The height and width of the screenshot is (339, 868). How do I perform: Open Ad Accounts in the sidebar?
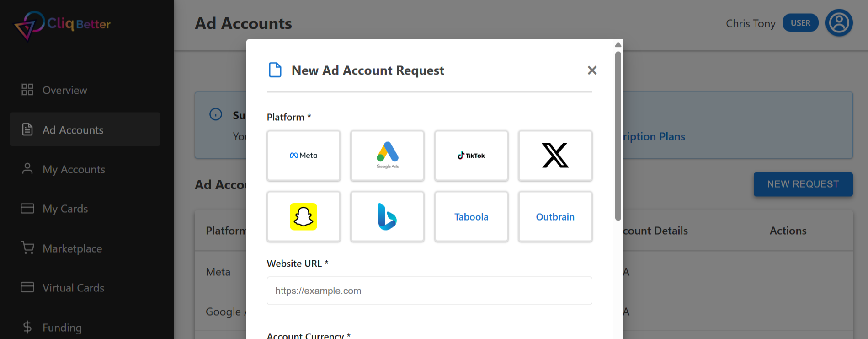[85, 129]
